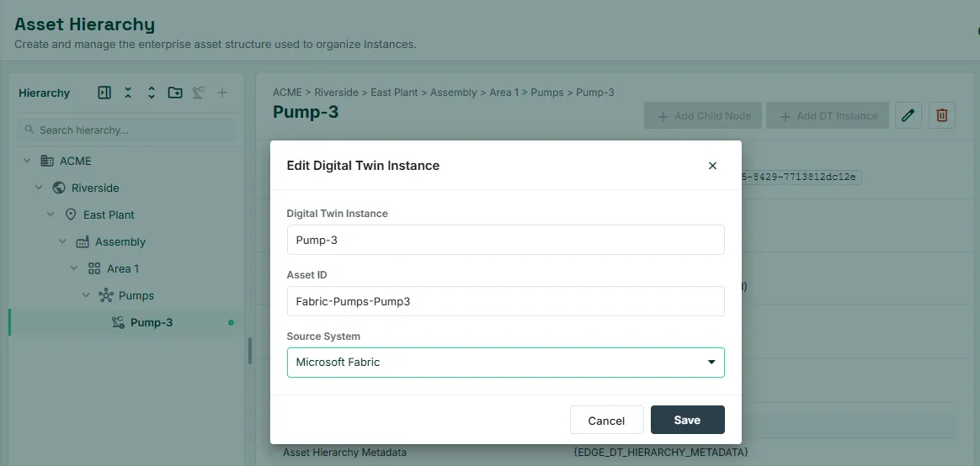The image size is (980, 466).
Task: Click the add folder icon in Hierarchy toolbar
Action: 175,93
